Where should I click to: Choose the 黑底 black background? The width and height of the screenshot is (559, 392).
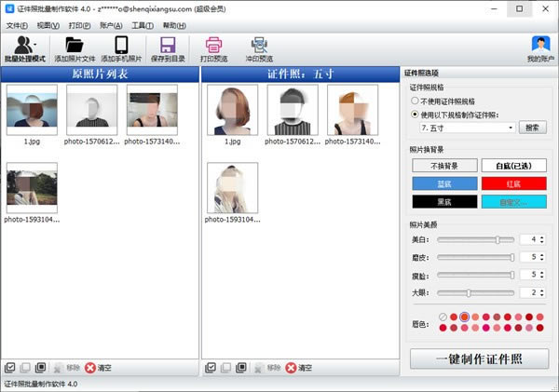point(444,202)
